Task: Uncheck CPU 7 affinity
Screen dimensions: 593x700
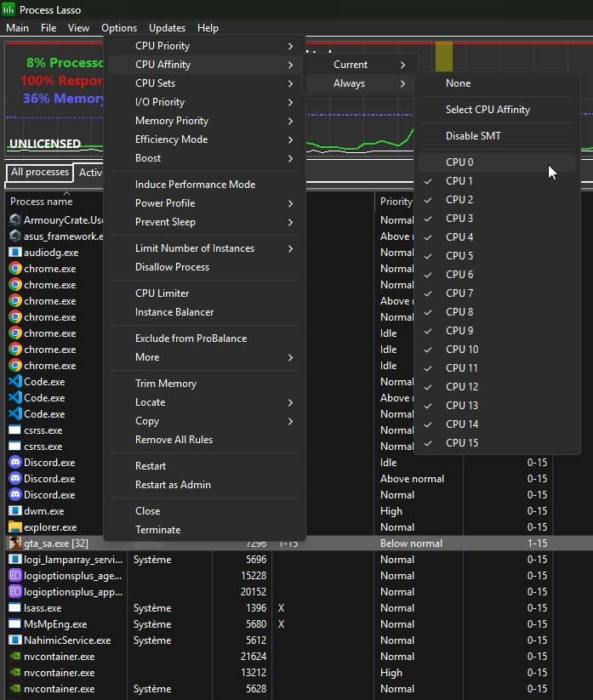Action: point(497,293)
